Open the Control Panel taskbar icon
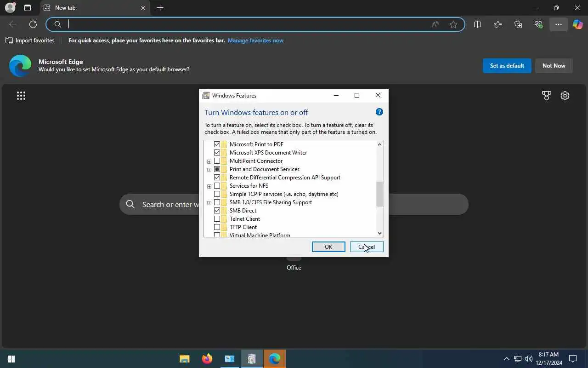Viewport: 588px width, 368px height. (230, 359)
